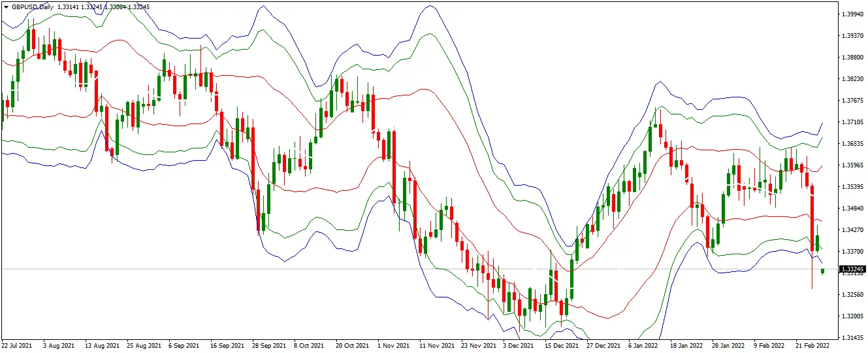Click the 1.36535 price axis label
868x353 pixels.
854,144
